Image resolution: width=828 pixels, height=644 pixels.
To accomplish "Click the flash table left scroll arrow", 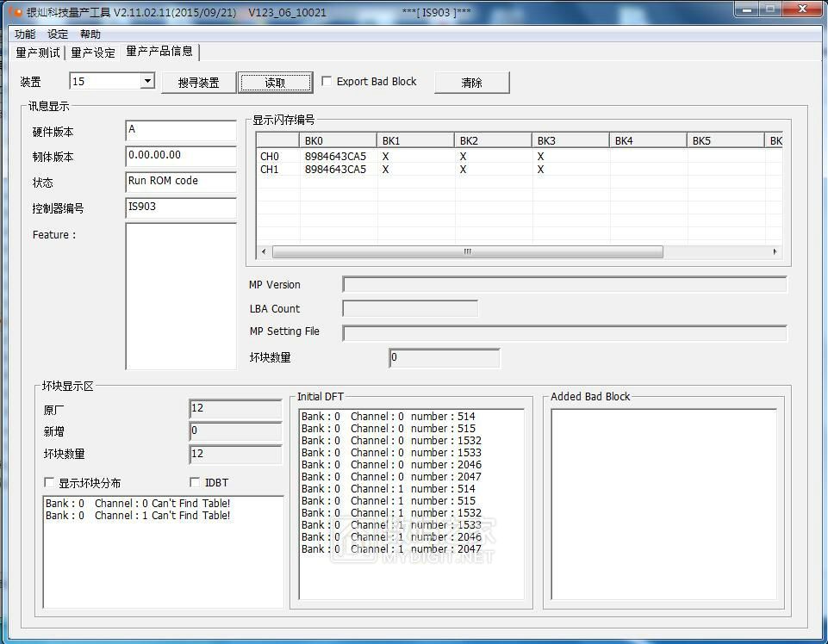I will pos(264,251).
